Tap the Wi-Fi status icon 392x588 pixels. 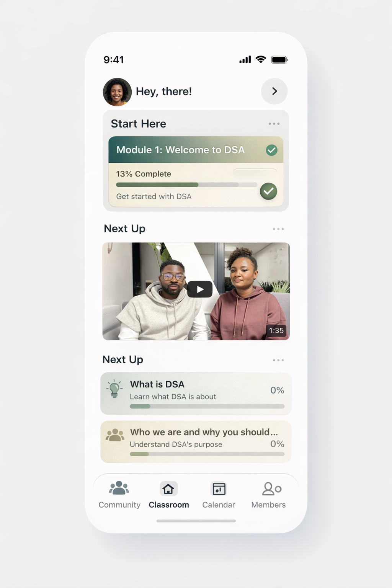(261, 59)
